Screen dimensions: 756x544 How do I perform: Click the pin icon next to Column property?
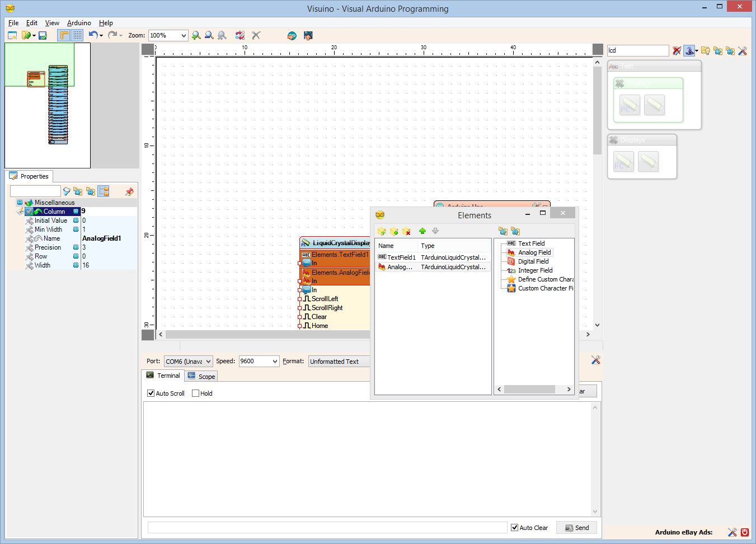30,212
